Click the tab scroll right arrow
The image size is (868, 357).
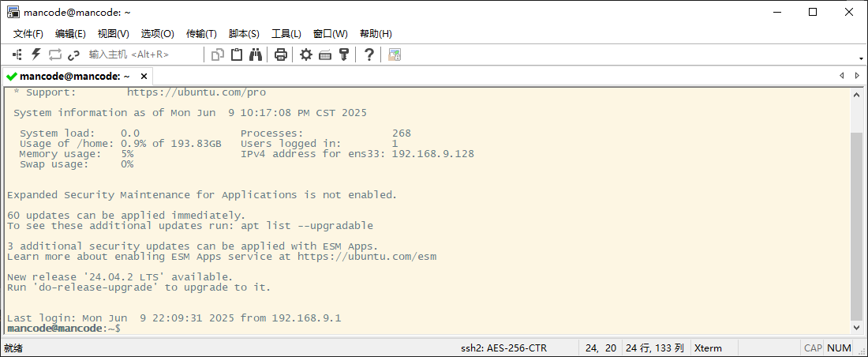click(858, 76)
